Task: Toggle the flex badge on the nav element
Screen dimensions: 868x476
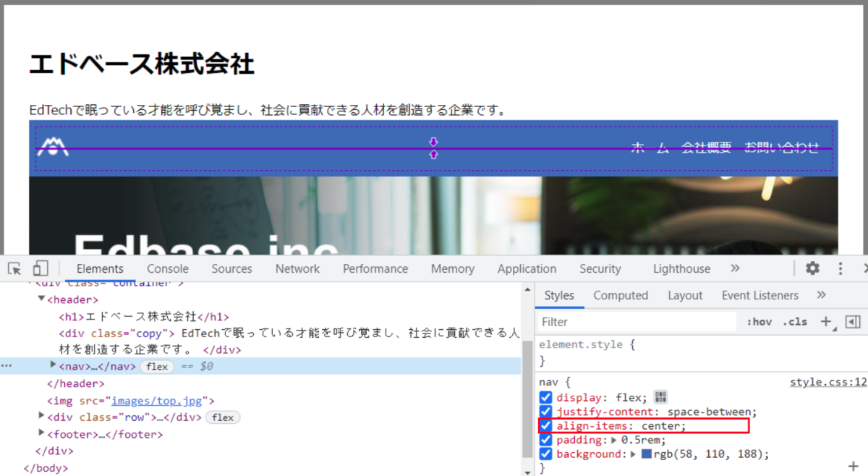Action: (157, 367)
